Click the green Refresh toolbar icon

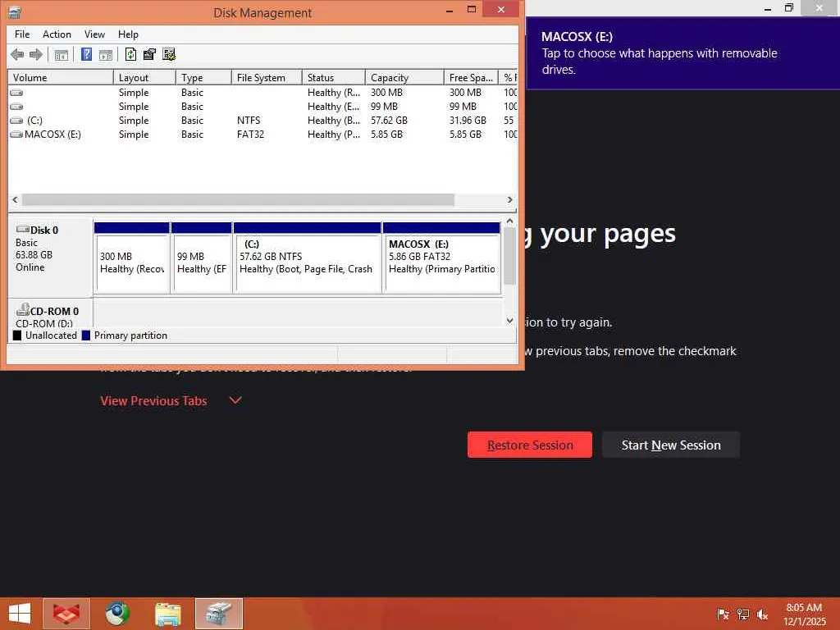(130, 54)
